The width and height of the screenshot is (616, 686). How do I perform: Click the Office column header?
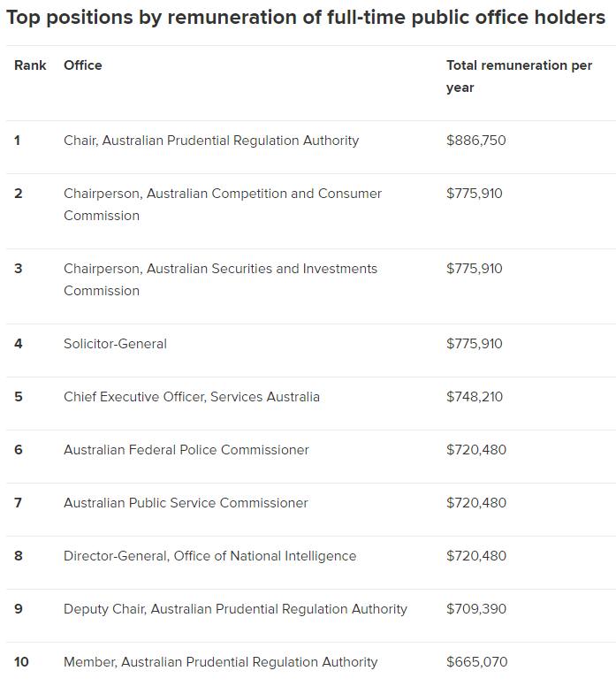tap(83, 65)
